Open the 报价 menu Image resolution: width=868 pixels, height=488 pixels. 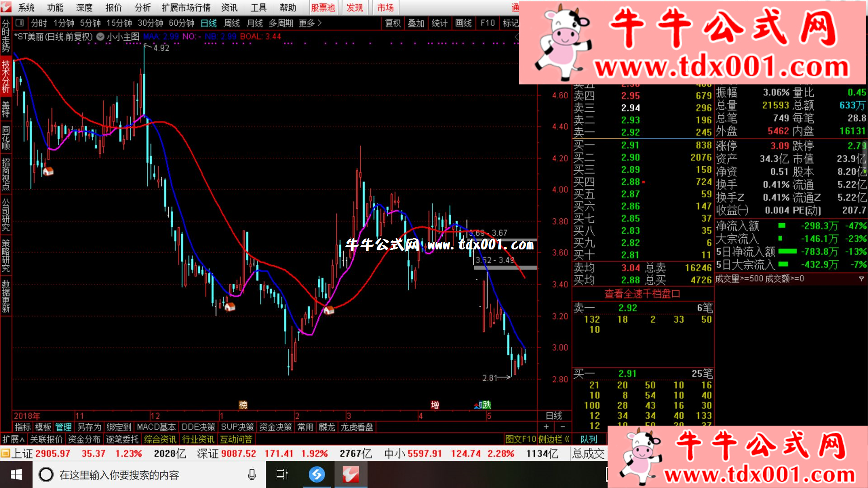[113, 8]
